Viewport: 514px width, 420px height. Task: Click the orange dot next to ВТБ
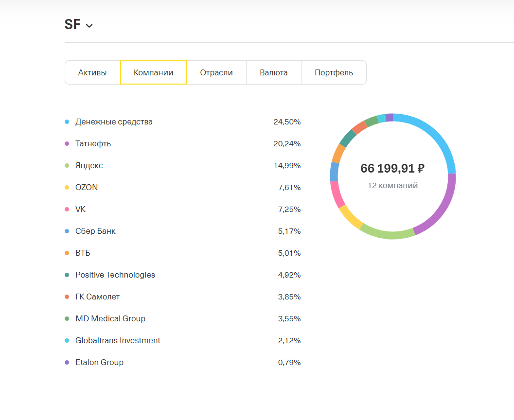[x=67, y=253]
